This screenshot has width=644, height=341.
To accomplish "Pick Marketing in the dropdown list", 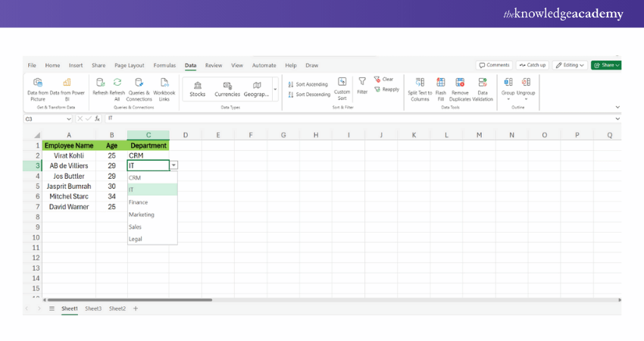I will click(142, 214).
